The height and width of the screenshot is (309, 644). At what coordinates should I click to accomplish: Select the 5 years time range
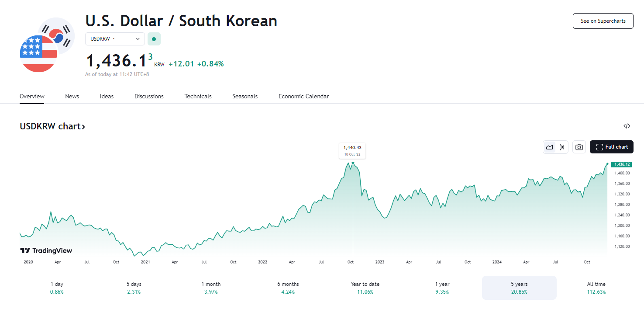(519, 288)
